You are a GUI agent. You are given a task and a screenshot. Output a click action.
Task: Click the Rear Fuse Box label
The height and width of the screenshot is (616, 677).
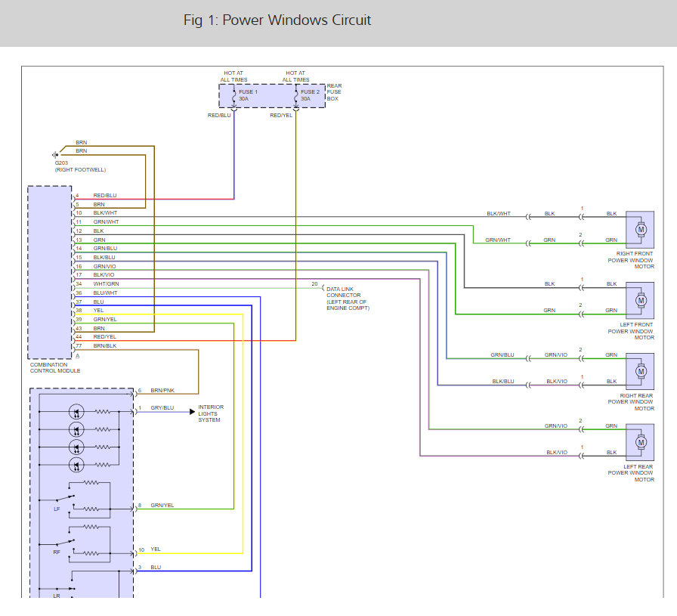[333, 92]
